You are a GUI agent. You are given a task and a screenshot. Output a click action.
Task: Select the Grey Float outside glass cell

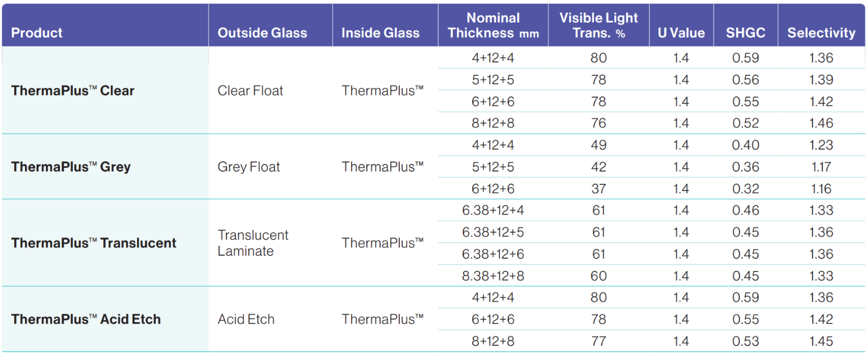point(249,167)
